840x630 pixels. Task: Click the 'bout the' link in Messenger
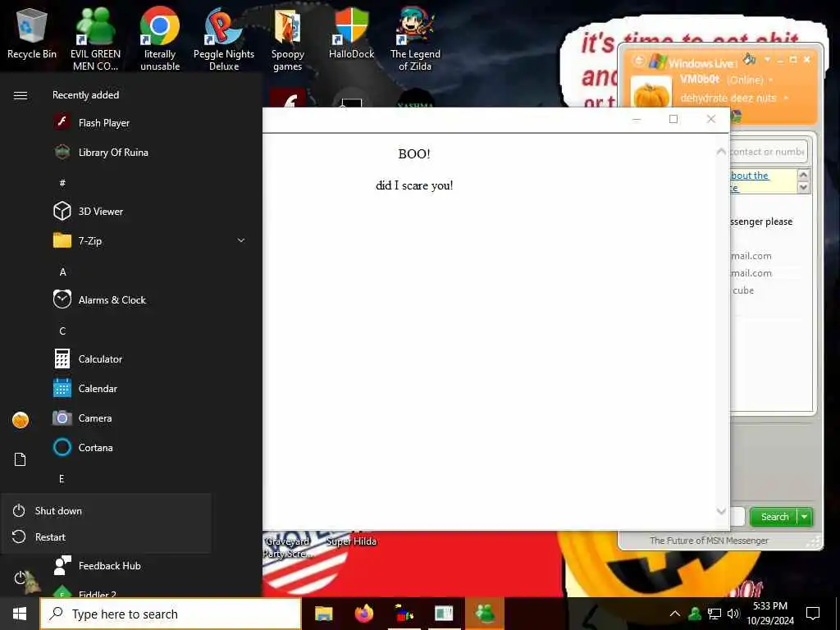click(x=750, y=176)
